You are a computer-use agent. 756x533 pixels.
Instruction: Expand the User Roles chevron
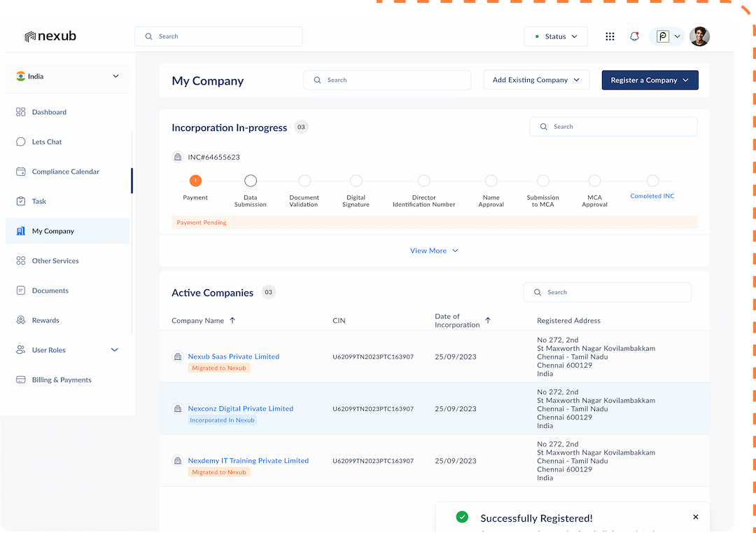click(115, 350)
